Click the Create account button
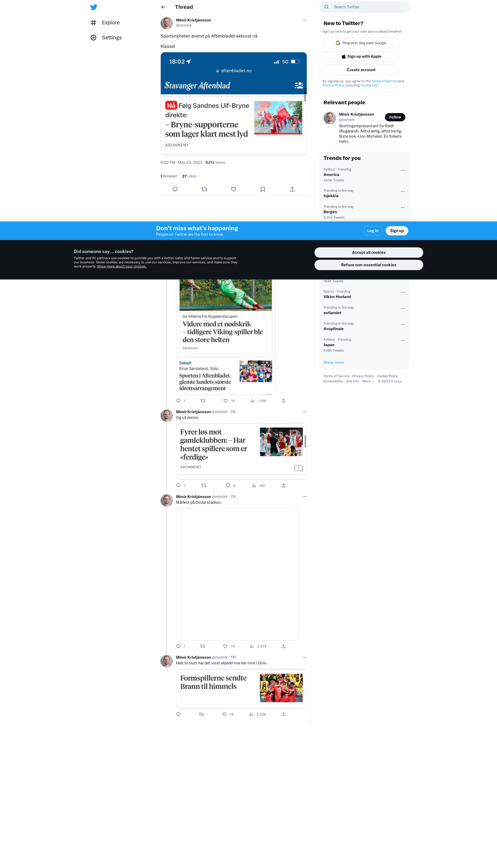The image size is (497, 868). pyautogui.click(x=361, y=70)
